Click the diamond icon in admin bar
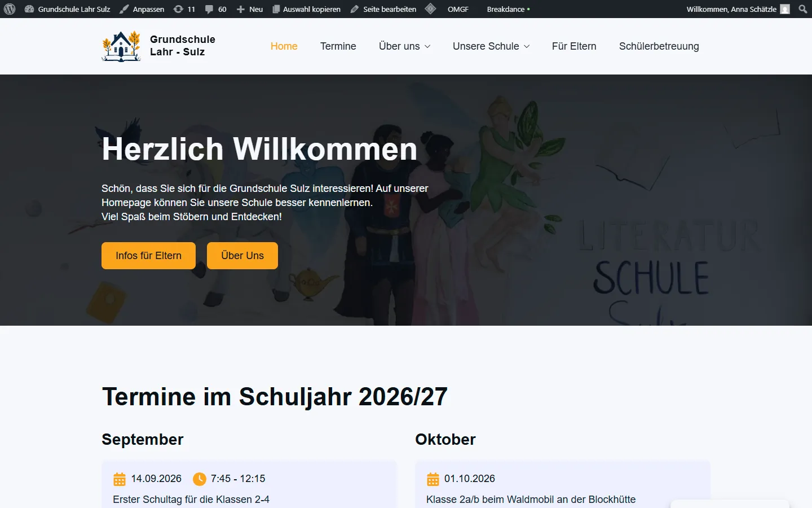The width and height of the screenshot is (812, 508). 430,9
